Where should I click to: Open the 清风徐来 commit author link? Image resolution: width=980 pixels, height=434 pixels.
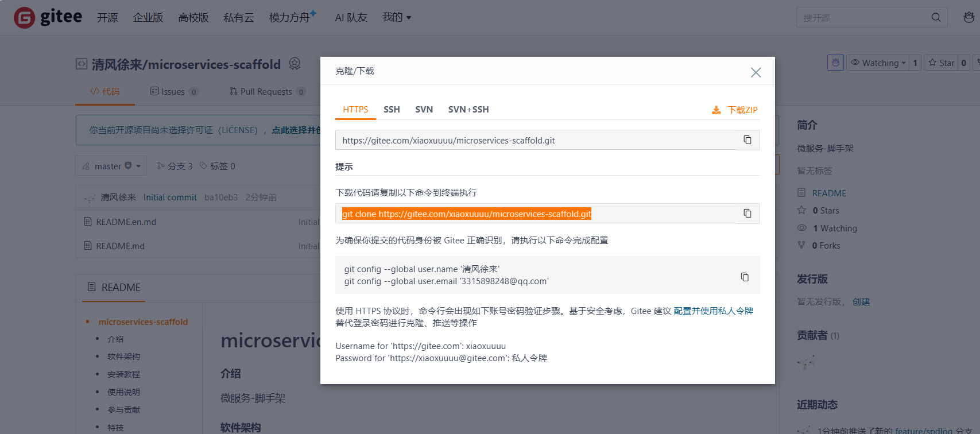coord(118,197)
